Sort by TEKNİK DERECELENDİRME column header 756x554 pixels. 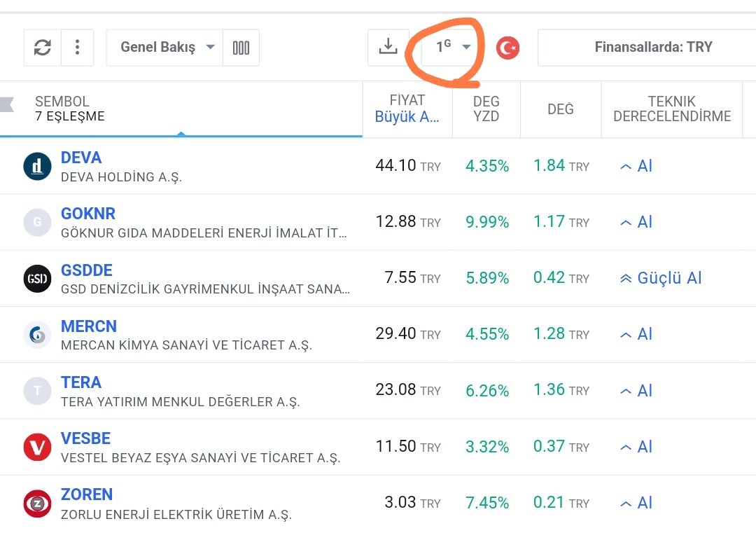[x=672, y=109]
